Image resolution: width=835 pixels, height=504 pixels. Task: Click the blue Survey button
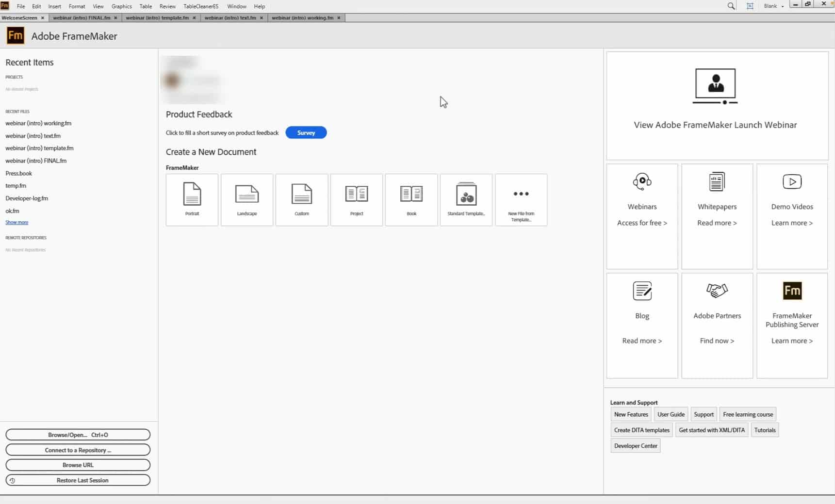306,132
